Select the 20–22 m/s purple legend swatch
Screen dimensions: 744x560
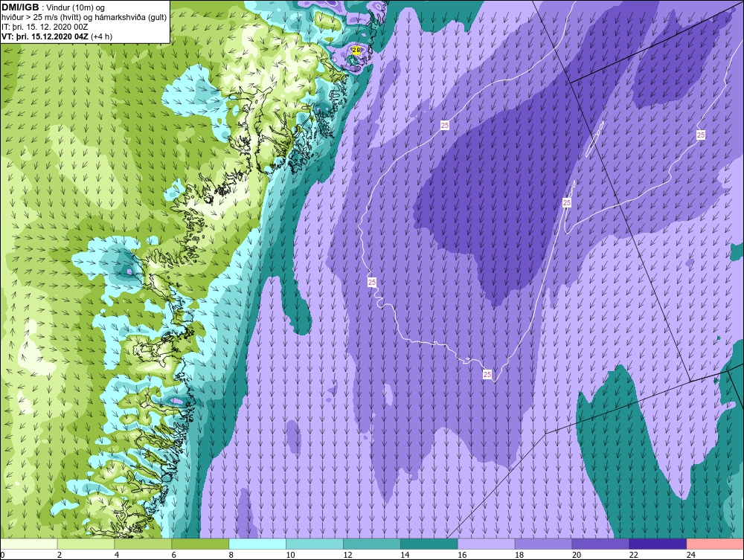[x=600, y=544]
